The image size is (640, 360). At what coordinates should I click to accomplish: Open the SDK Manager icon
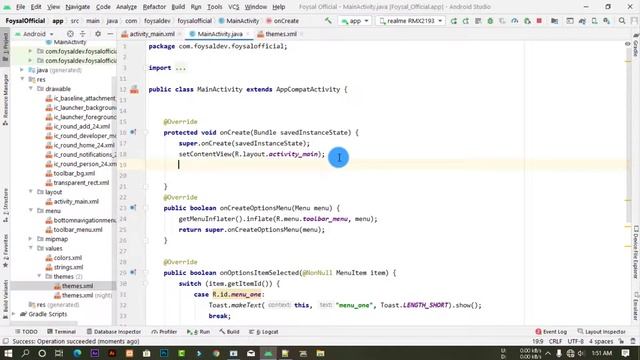(x=607, y=21)
